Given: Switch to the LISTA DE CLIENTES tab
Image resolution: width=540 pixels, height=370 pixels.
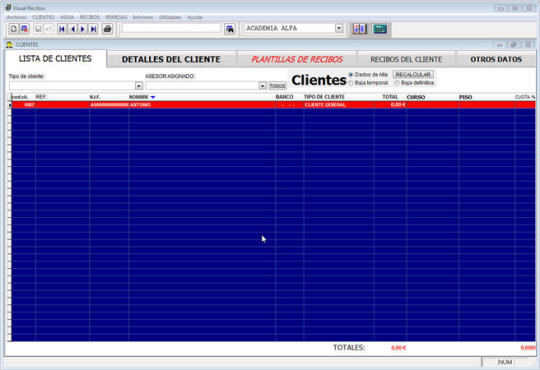Looking at the screenshot, I should coord(55,59).
